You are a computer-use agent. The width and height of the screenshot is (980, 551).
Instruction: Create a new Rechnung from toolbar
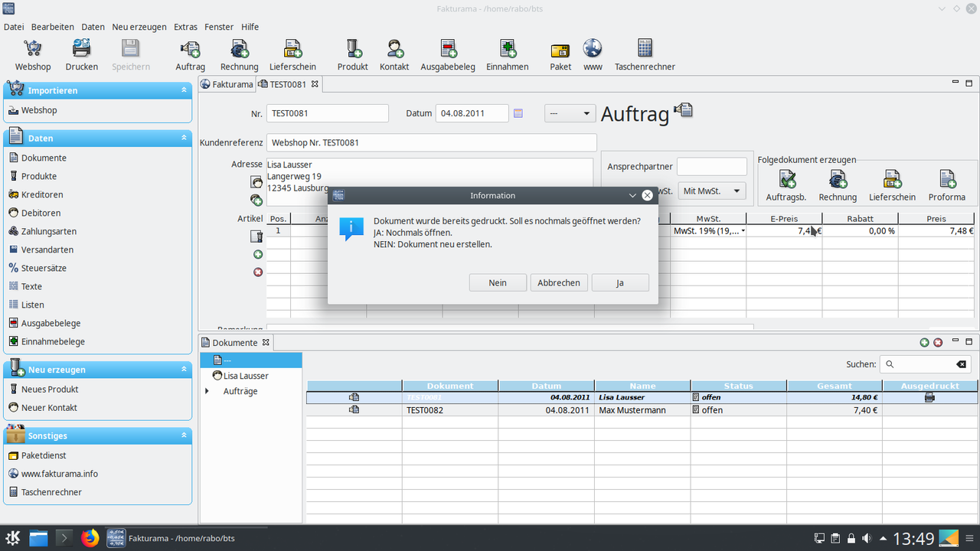(x=239, y=48)
